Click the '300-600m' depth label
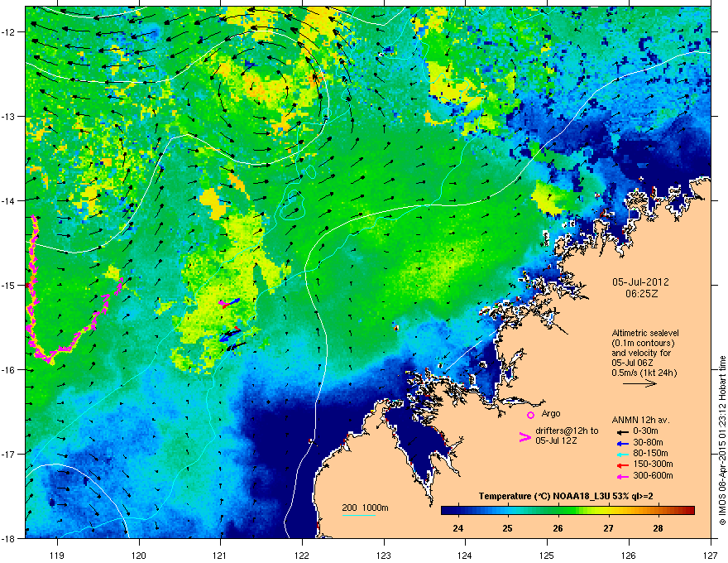The height and width of the screenshot is (563, 728). [653, 476]
